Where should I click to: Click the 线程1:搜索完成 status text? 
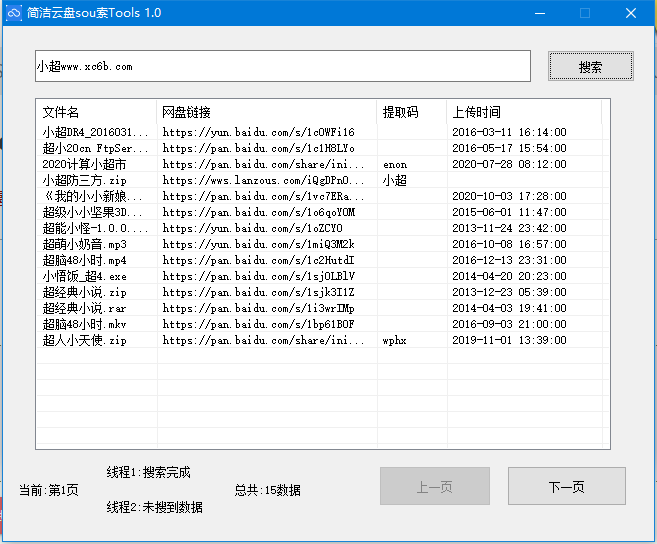(149, 472)
